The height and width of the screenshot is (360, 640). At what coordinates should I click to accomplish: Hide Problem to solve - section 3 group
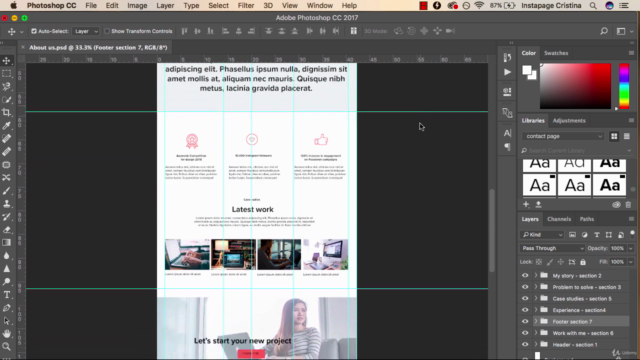[x=525, y=287]
